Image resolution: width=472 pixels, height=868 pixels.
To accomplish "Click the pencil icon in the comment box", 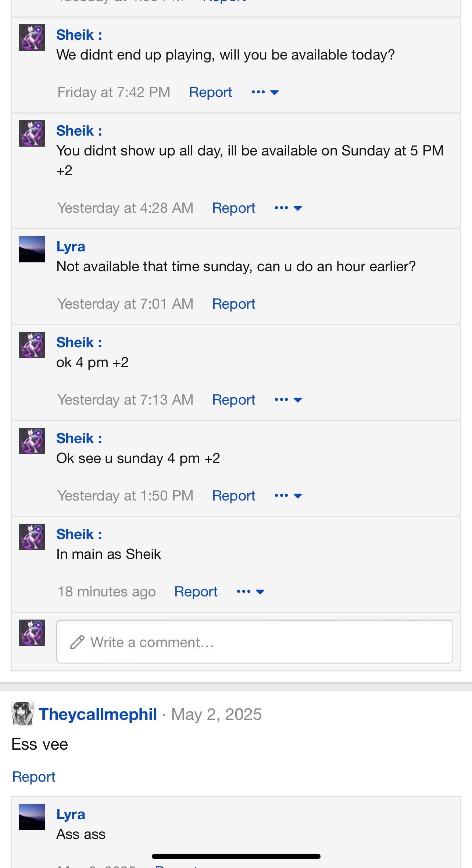I will (78, 642).
